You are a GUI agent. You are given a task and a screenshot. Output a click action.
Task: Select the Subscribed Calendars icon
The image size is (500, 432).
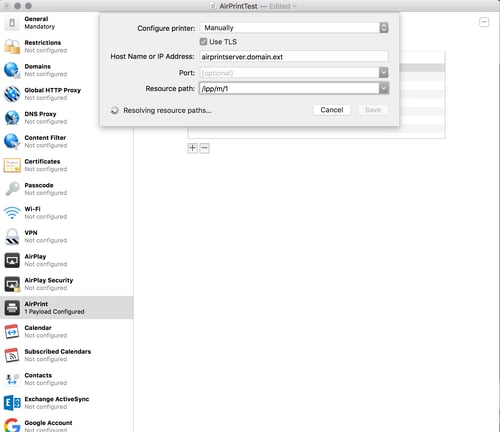click(x=12, y=355)
